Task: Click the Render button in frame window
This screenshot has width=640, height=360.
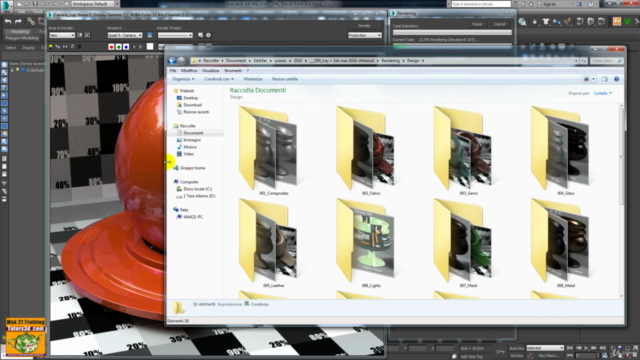Action: point(364,26)
